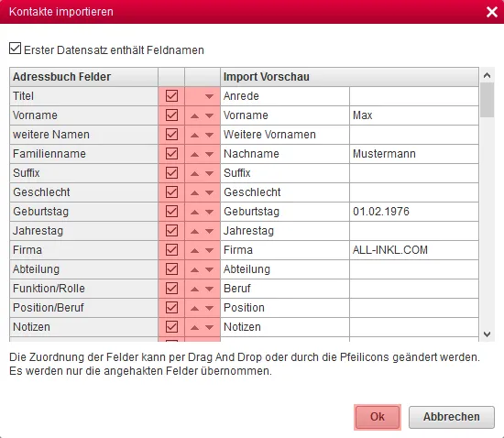Select the 'Familienname' address book field

[84, 154]
